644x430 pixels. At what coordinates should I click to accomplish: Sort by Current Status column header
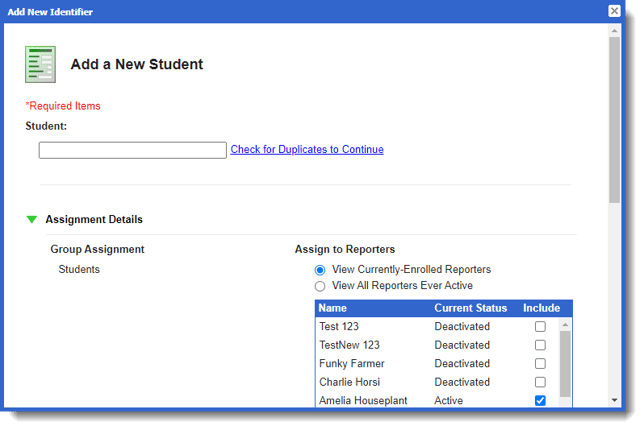point(470,308)
